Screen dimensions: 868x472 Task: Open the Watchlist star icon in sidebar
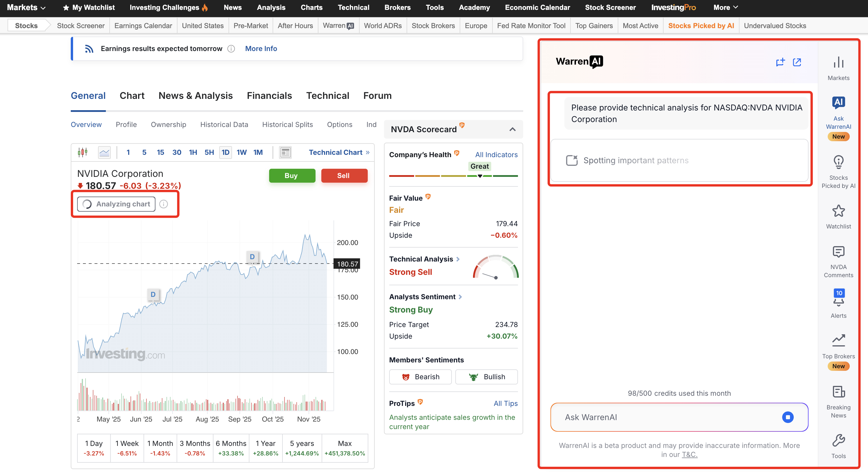point(838,211)
